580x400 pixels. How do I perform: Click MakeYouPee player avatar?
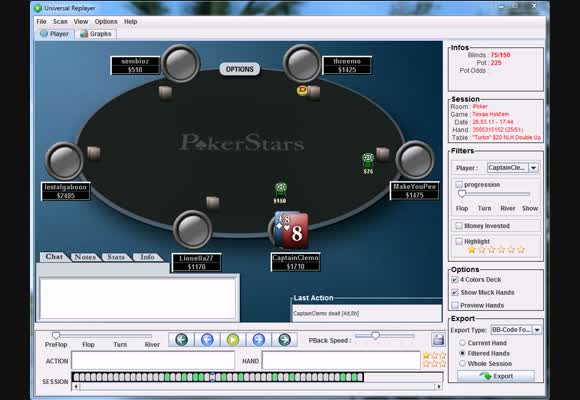415,160
